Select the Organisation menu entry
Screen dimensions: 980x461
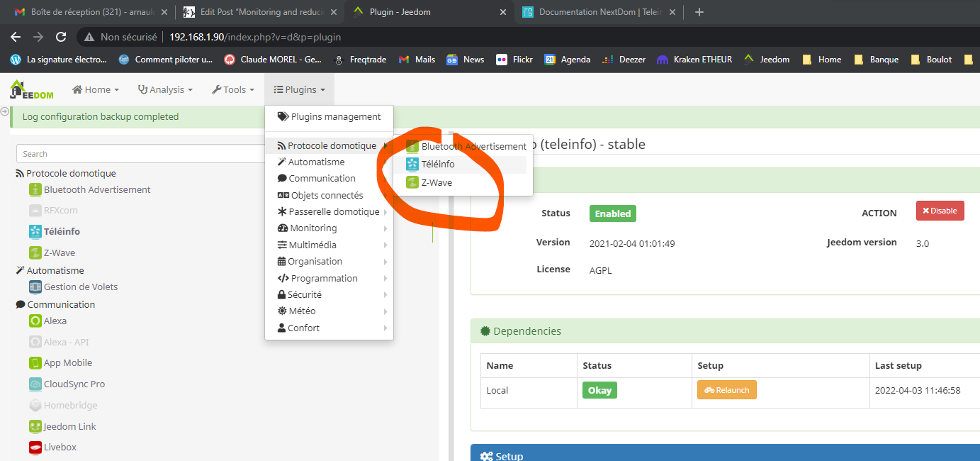(329, 261)
